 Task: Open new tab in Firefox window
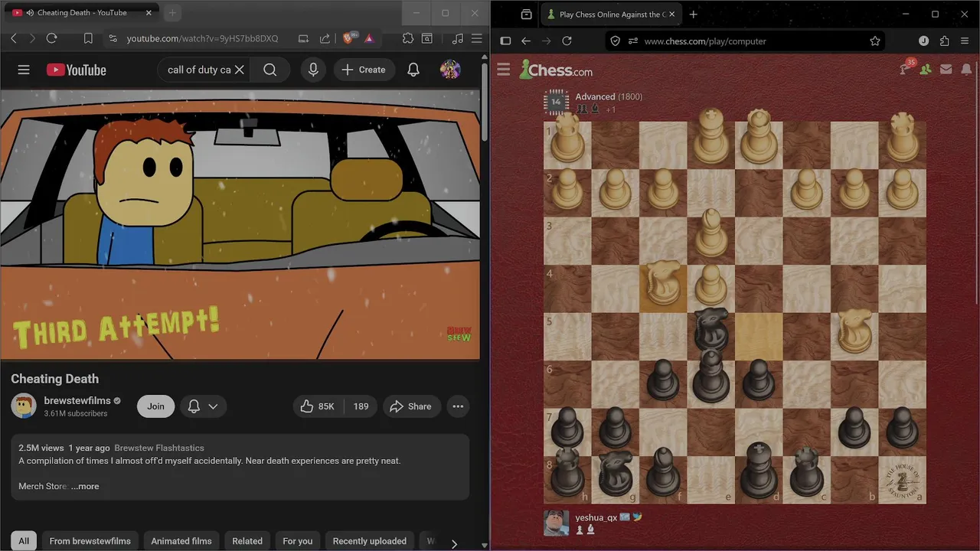[694, 15]
